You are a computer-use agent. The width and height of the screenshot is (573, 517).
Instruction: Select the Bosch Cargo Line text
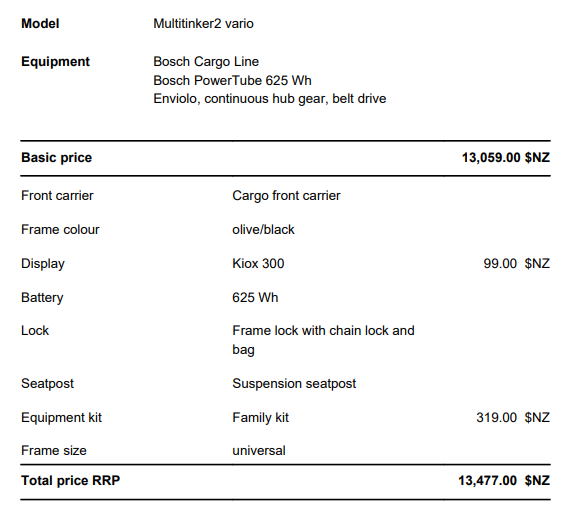tap(206, 62)
